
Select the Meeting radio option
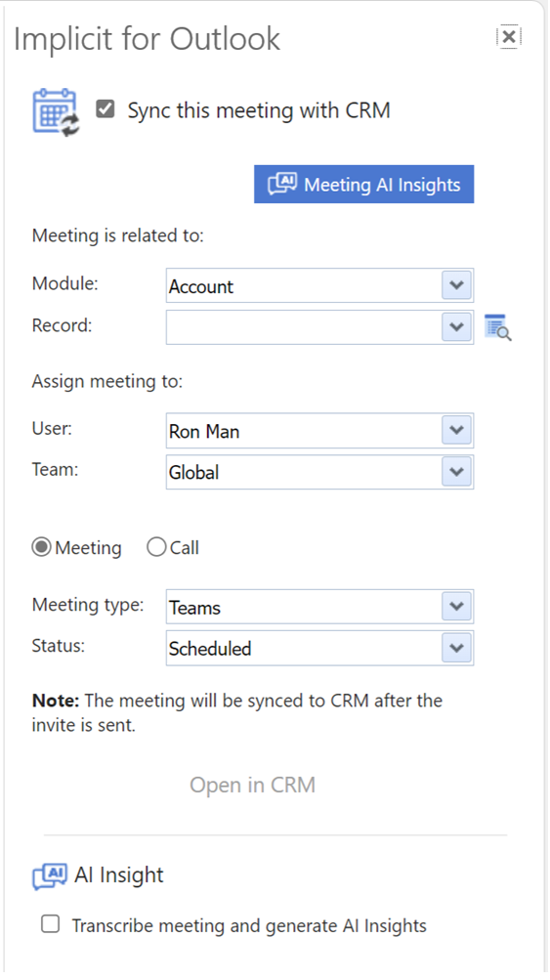click(x=42, y=547)
